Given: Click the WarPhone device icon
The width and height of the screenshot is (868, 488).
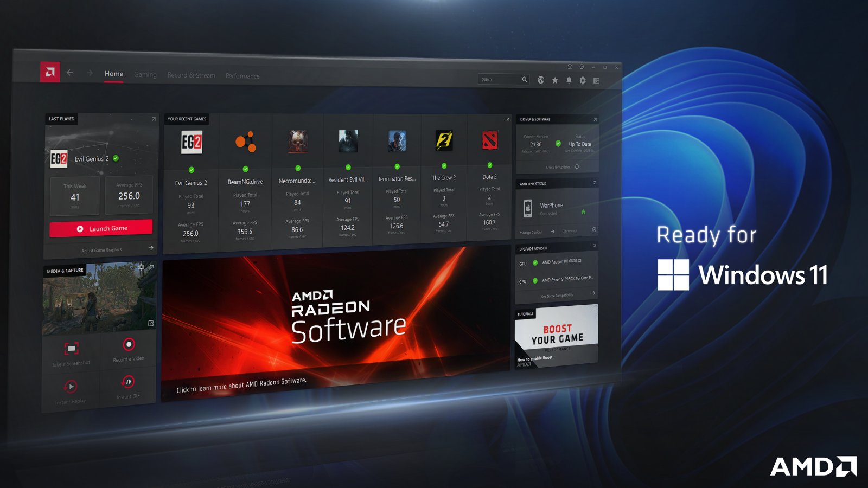Looking at the screenshot, I should click(x=528, y=208).
